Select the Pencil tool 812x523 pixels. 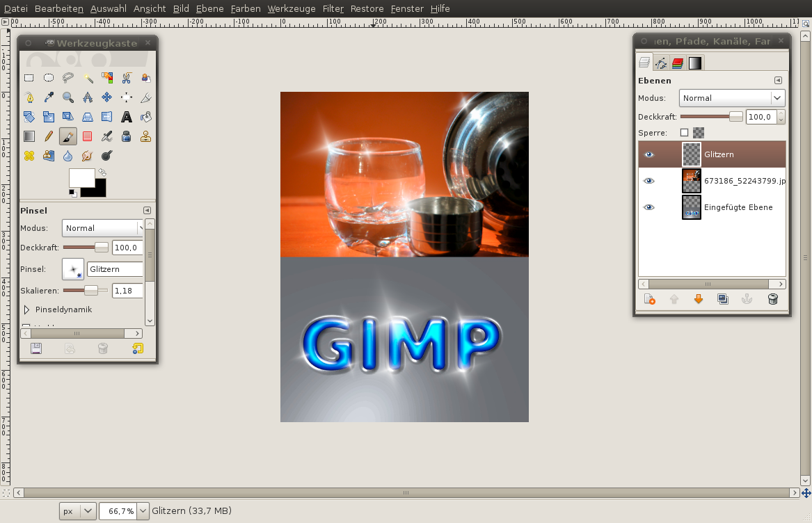pos(49,136)
